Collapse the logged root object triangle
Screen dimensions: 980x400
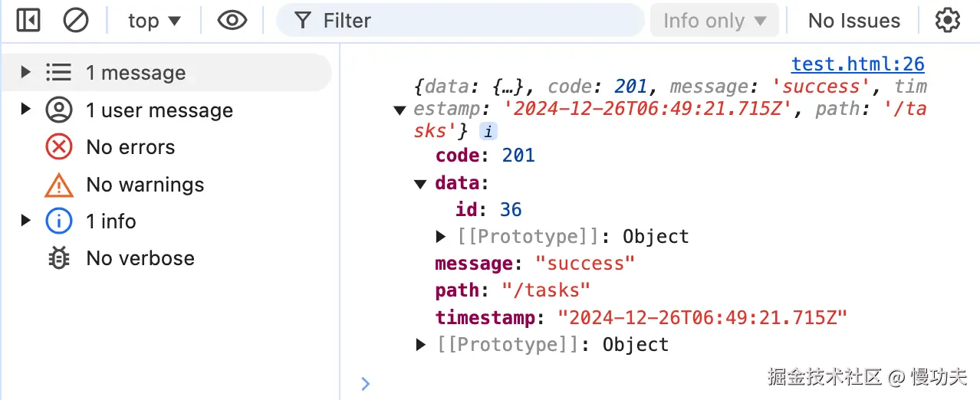pos(399,110)
